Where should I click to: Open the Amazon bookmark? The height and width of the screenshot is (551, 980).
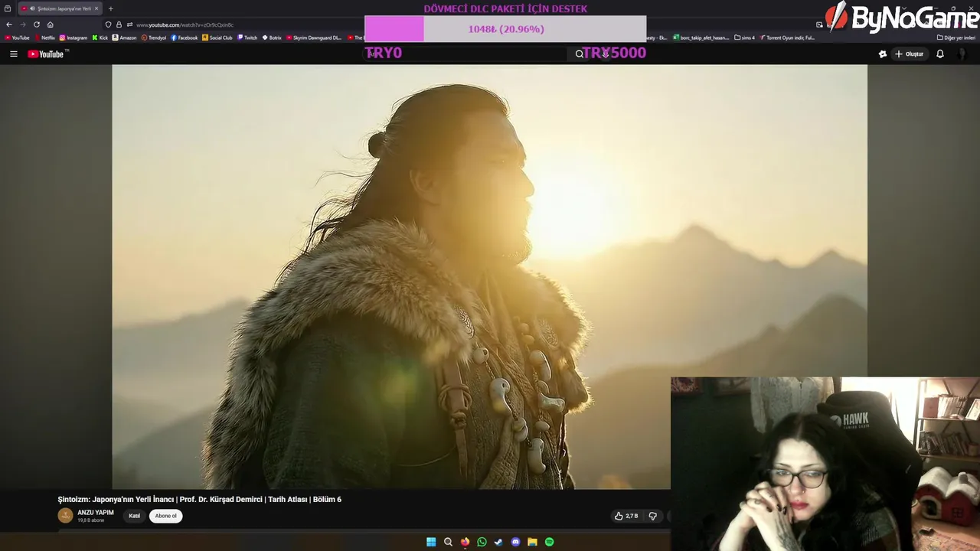(x=124, y=37)
